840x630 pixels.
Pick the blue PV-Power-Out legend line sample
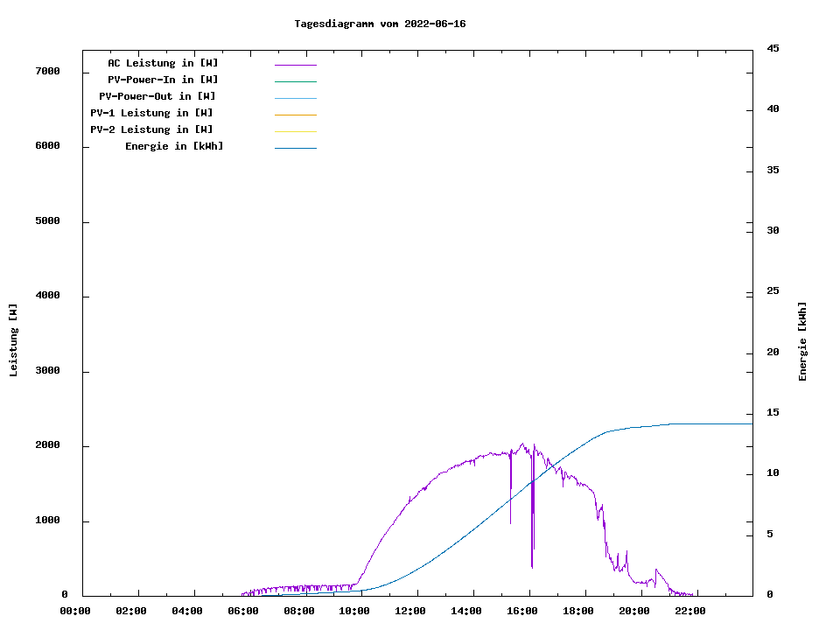coord(295,98)
